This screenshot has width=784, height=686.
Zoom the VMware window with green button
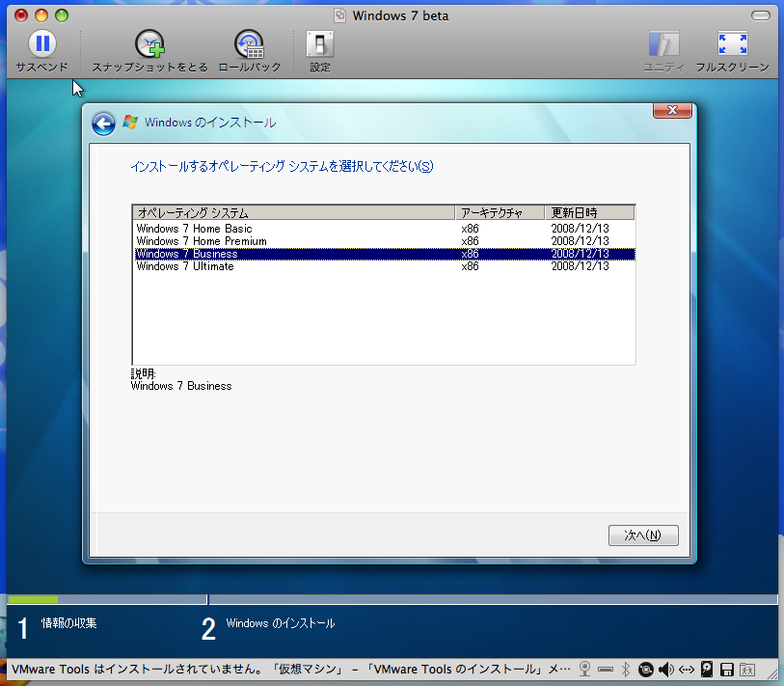[62, 15]
